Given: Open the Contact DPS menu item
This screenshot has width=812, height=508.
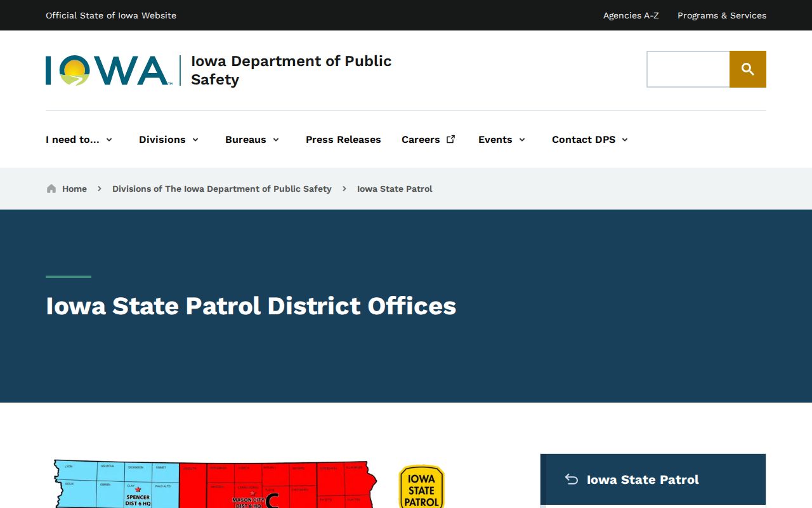Looking at the screenshot, I should [x=584, y=140].
